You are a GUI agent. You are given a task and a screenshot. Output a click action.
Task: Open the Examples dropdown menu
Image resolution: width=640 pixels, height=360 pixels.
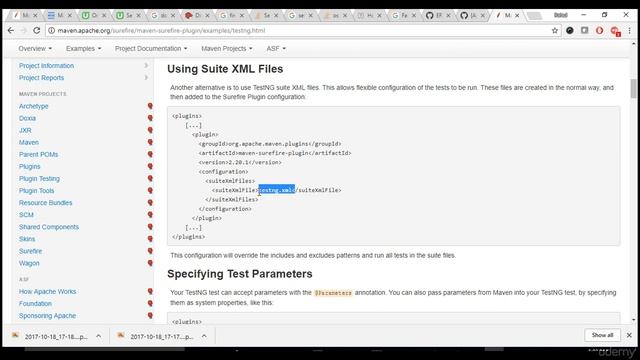pos(83,49)
